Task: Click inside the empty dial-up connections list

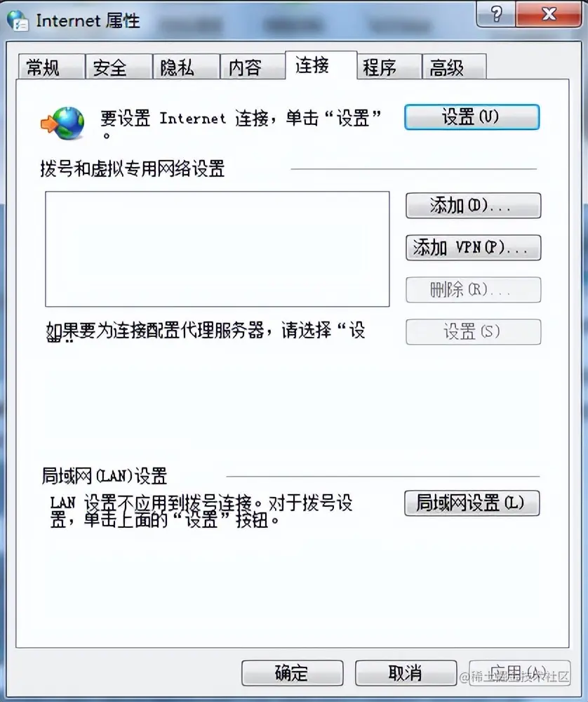Action: (x=217, y=249)
